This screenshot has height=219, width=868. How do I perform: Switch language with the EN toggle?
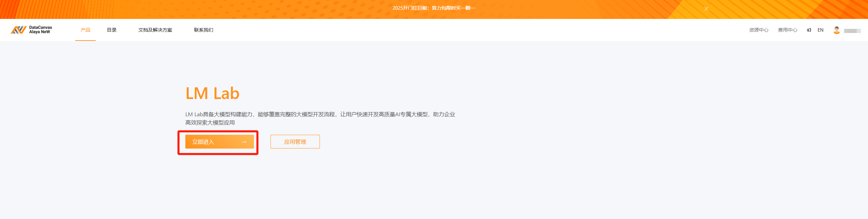pos(820,30)
